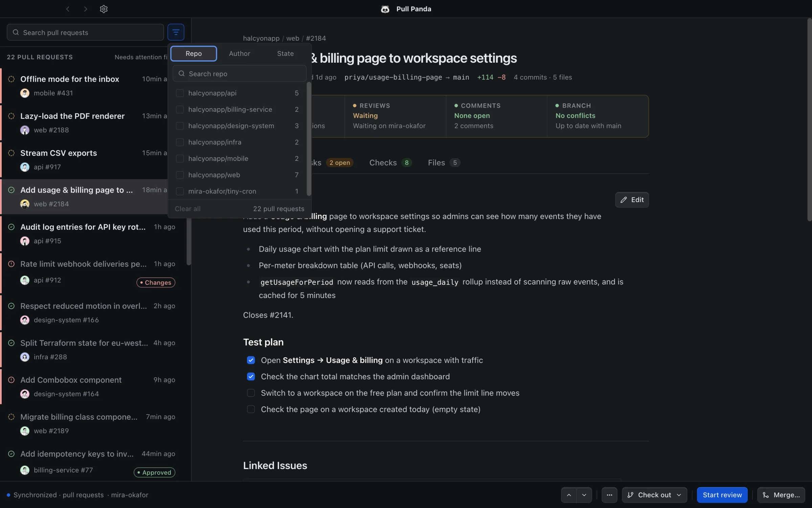
Task: Click the failed status icon on Rate limit webhook
Action: 11,264
